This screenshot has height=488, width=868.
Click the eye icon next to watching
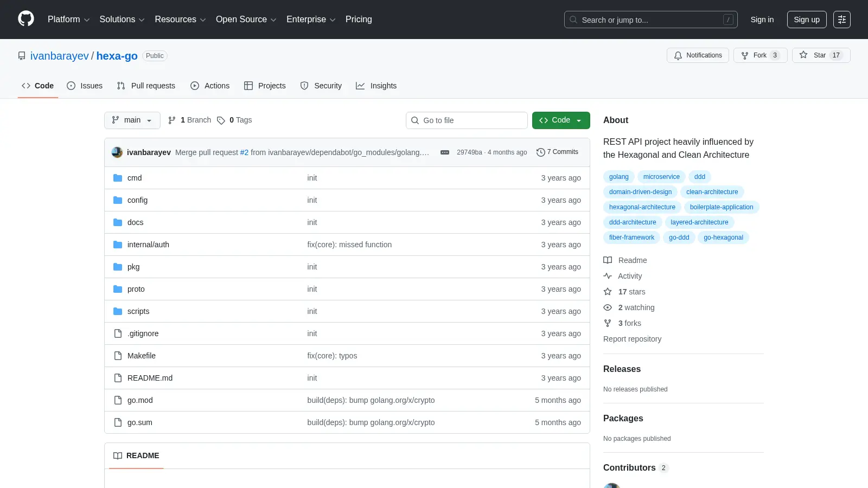point(608,307)
